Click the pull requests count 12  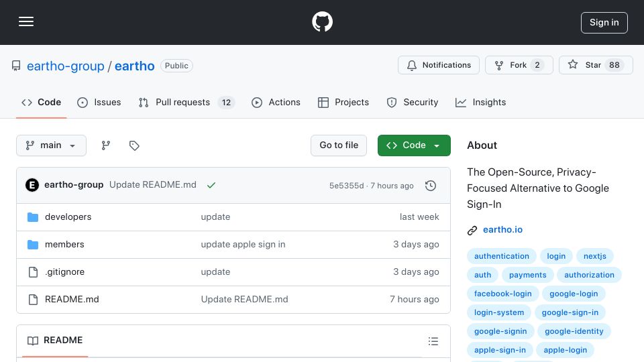[226, 103]
